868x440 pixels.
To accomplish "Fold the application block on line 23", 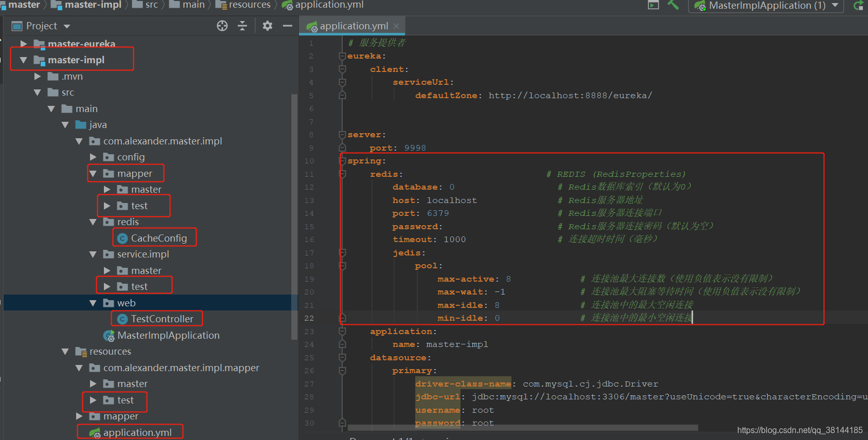I will tap(342, 332).
